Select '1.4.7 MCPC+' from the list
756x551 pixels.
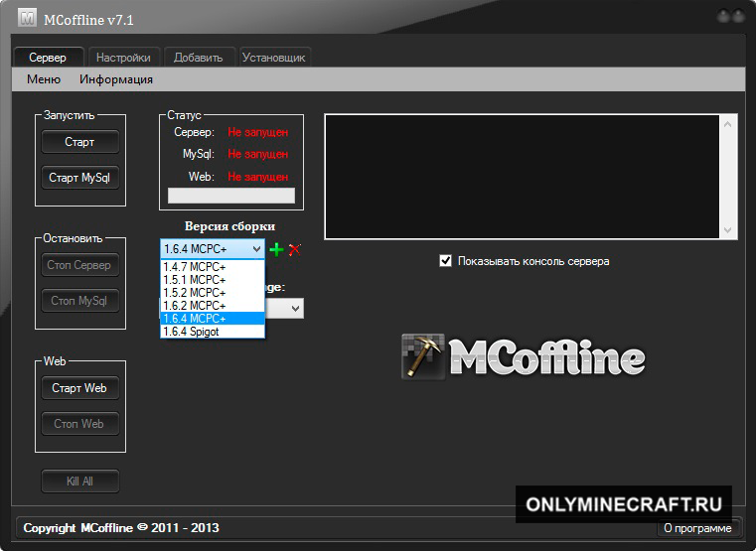pos(213,266)
